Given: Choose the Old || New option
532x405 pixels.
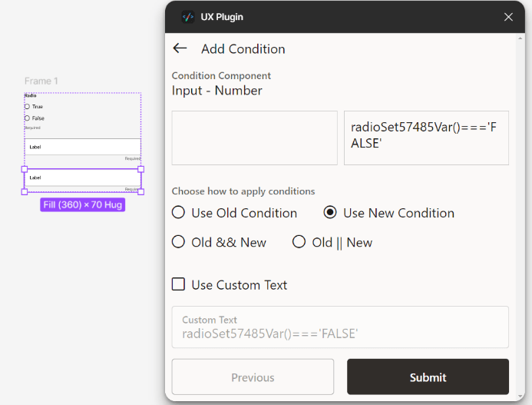Looking at the screenshot, I should click(x=299, y=242).
